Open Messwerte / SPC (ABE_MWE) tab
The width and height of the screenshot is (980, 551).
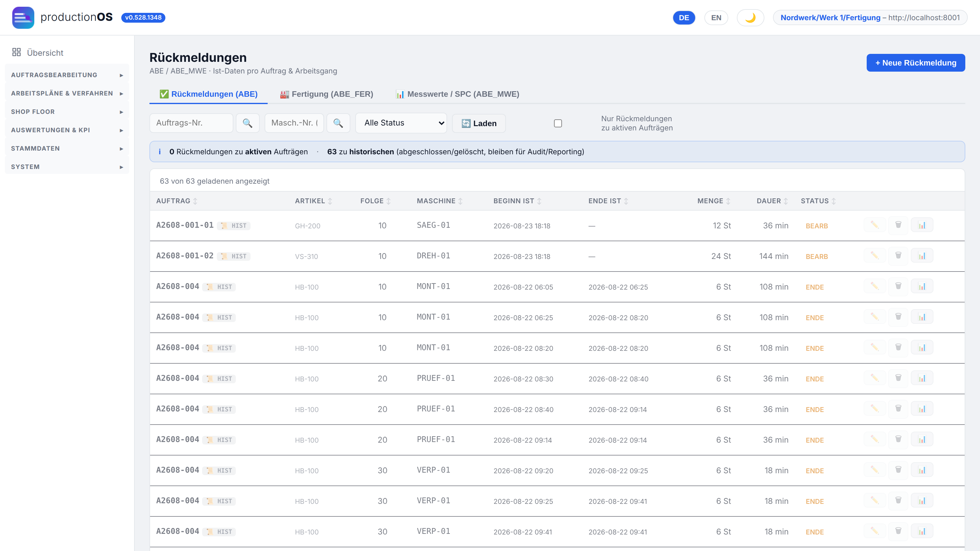click(x=457, y=94)
